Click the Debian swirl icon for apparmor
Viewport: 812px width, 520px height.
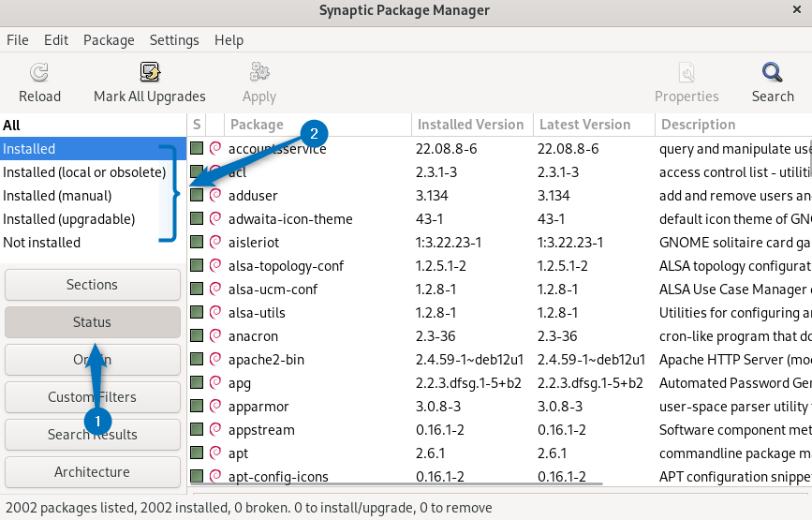click(215, 407)
